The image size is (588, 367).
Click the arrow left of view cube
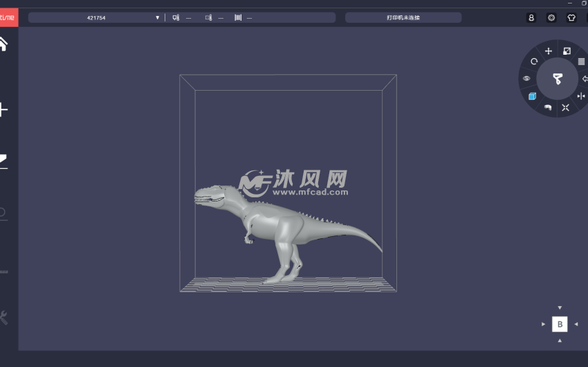pos(543,324)
